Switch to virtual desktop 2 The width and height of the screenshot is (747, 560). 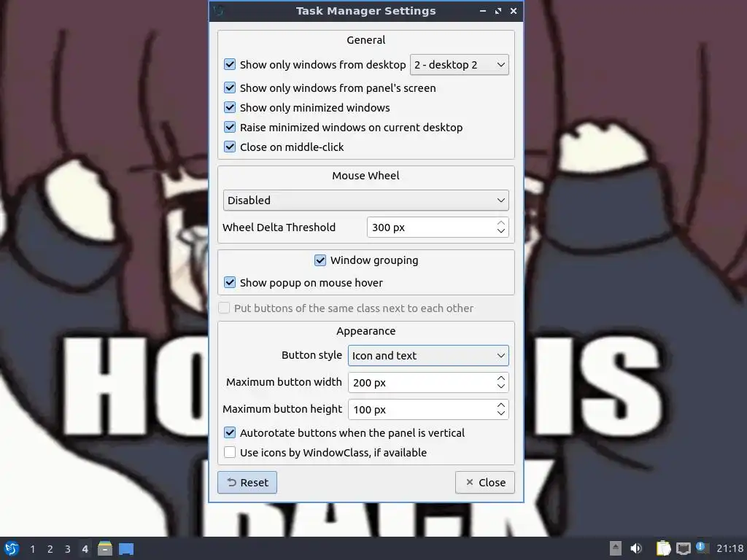click(50, 549)
